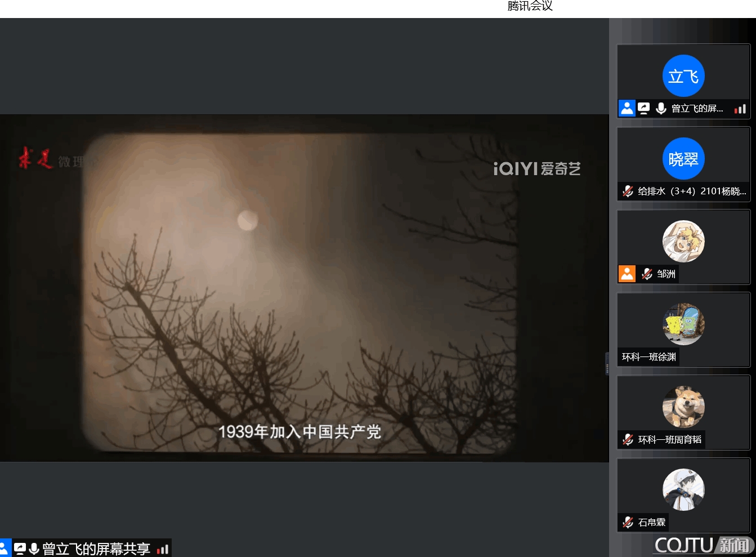Click the 腾讯会议 window title

point(530,6)
